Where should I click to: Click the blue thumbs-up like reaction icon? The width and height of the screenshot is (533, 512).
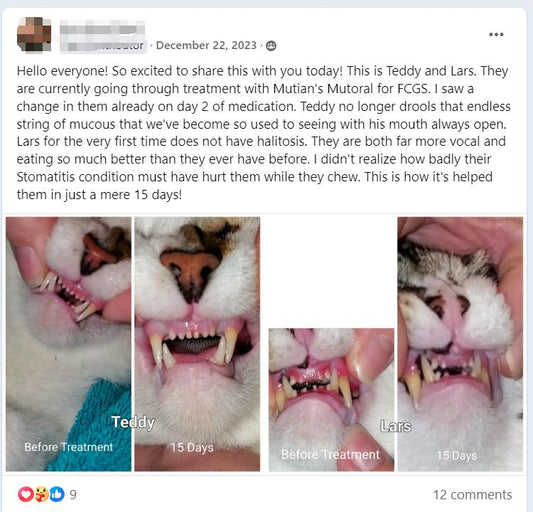click(57, 494)
